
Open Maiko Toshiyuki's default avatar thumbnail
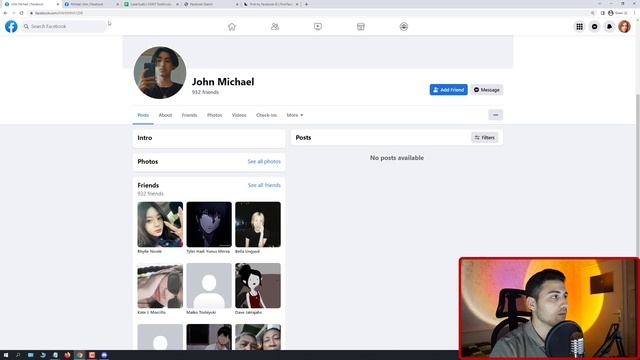coord(209,286)
